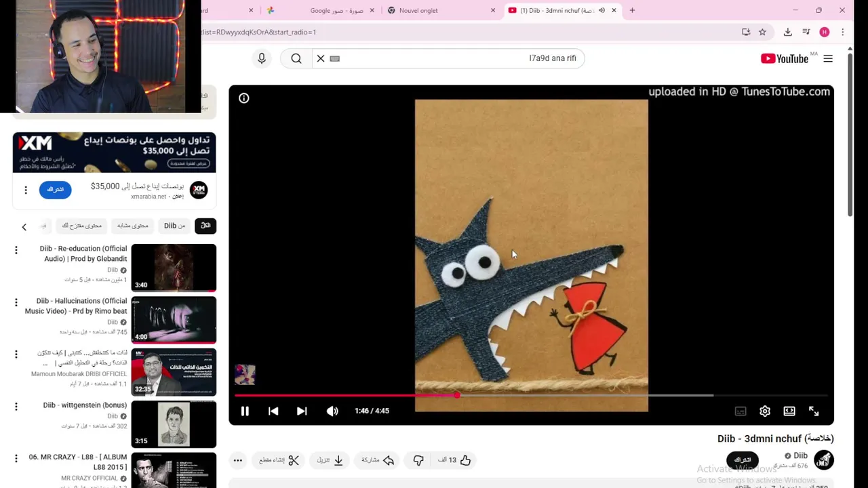The image size is (868, 488).
Task: Open options for wittgenstein video
Action: click(x=16, y=407)
